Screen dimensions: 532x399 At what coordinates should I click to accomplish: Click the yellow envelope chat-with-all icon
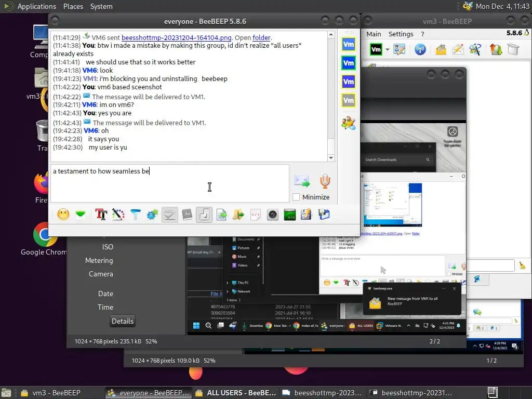click(x=441, y=49)
